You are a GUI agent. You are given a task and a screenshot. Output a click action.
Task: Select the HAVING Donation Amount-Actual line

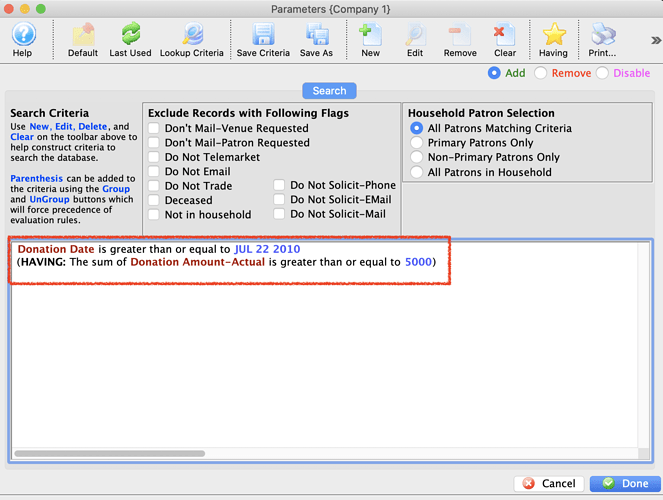pyautogui.click(x=226, y=262)
